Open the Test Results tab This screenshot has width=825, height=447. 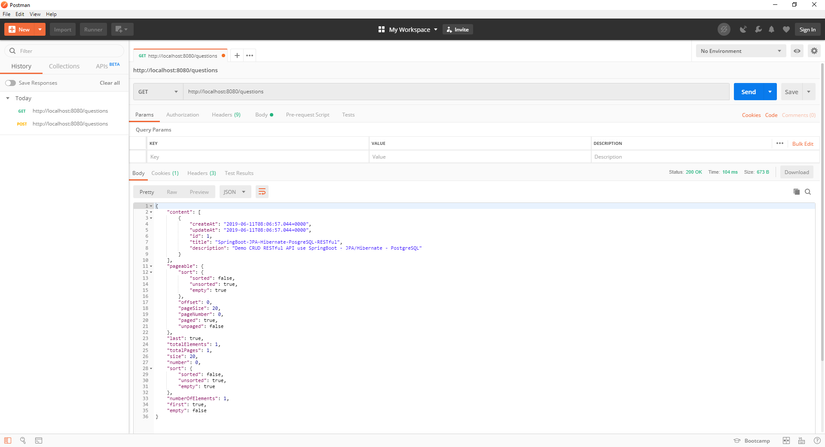point(239,173)
